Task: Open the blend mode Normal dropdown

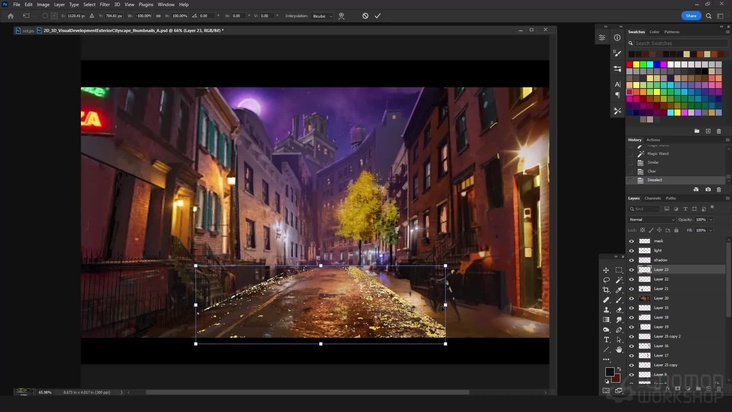Action: pyautogui.click(x=652, y=219)
